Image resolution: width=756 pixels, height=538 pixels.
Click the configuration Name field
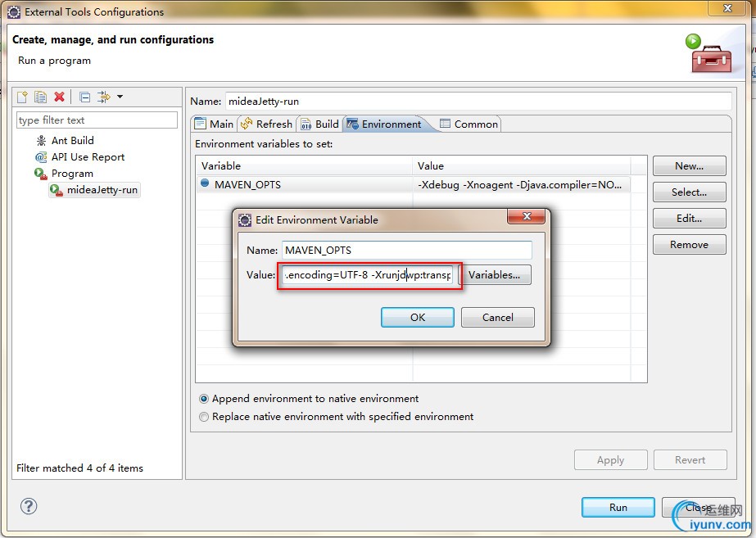(478, 102)
